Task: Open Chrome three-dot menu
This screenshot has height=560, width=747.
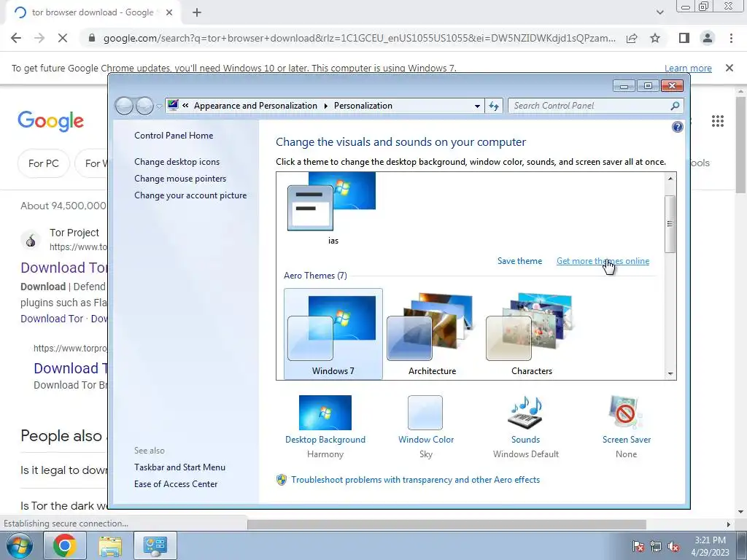Action: pos(731,38)
